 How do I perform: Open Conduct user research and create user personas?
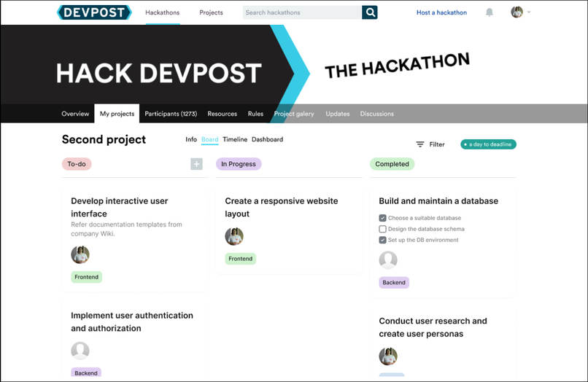[433, 327]
